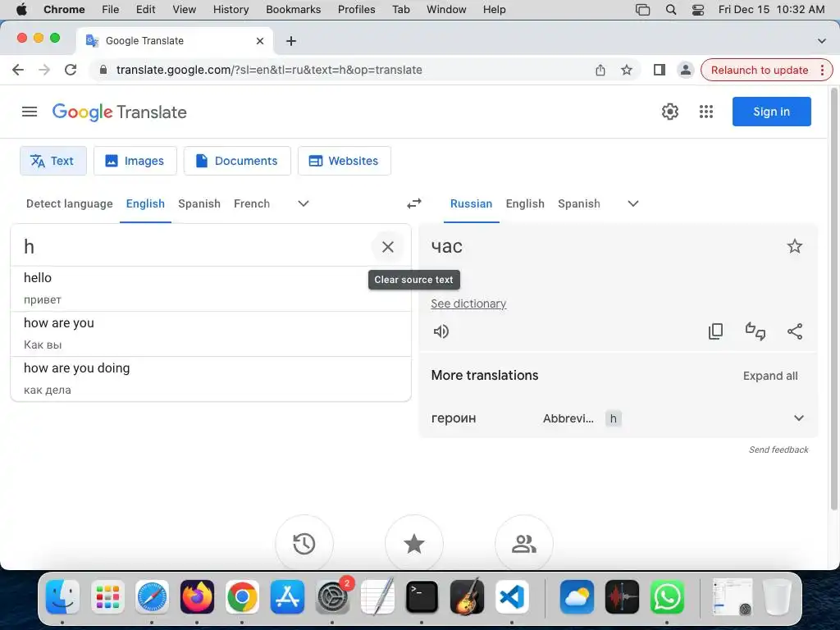
Task: Expand more target languages
Action: [632, 203]
